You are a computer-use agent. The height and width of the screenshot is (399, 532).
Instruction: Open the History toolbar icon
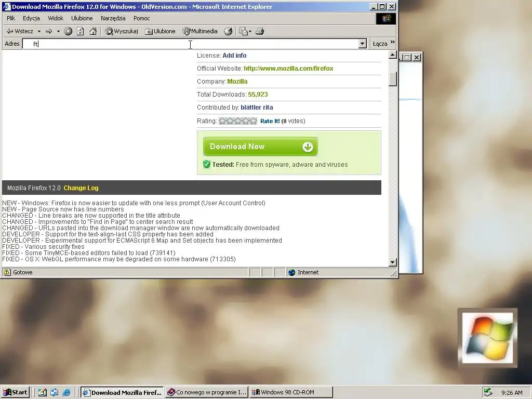(229, 31)
